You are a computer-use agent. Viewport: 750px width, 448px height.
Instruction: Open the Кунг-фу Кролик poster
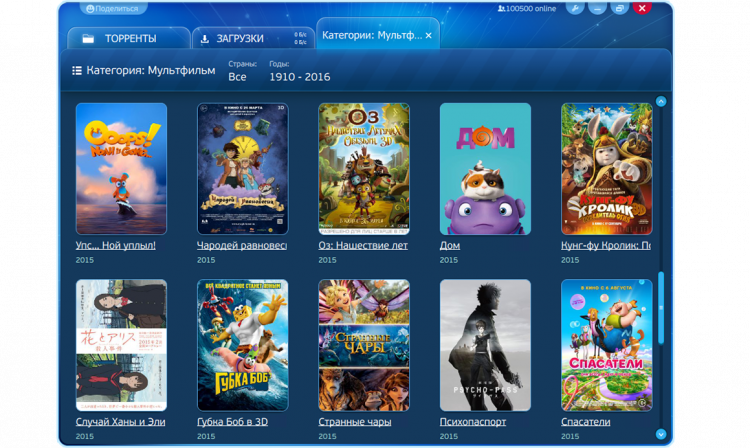click(x=607, y=169)
